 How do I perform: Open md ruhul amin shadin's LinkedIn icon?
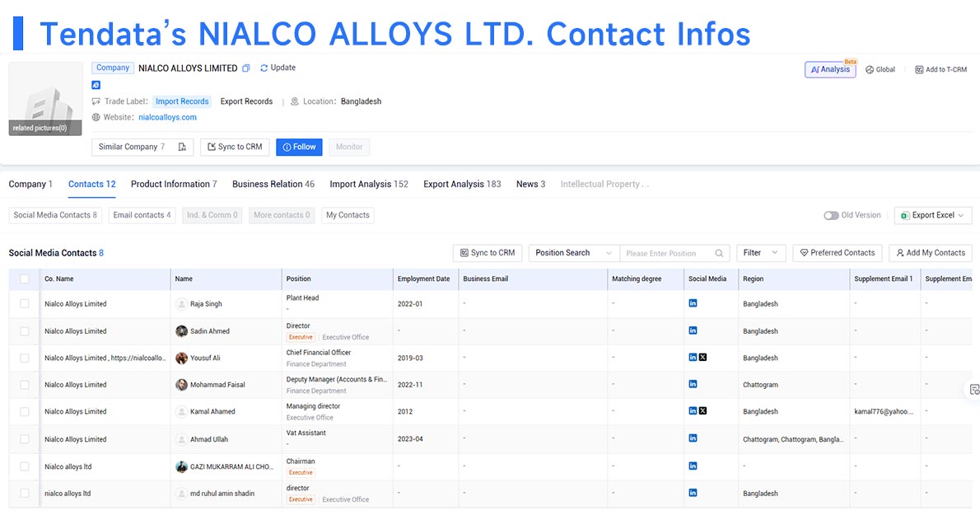pos(693,493)
